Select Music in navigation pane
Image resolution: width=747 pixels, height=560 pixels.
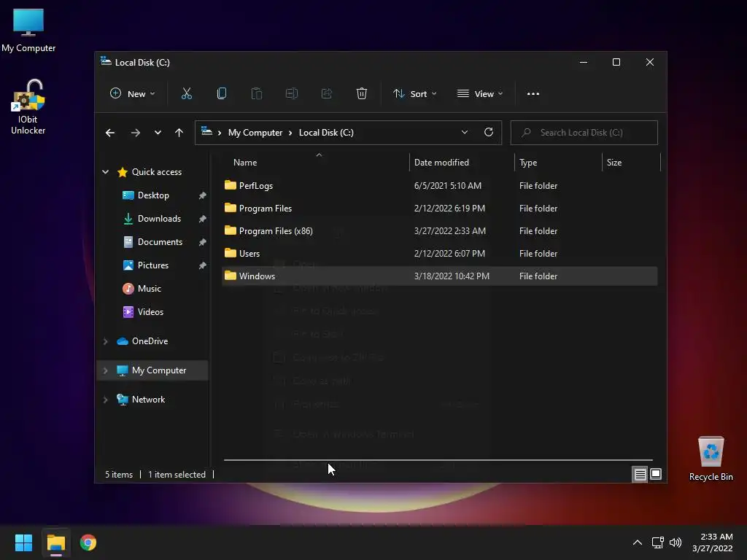[x=149, y=289]
